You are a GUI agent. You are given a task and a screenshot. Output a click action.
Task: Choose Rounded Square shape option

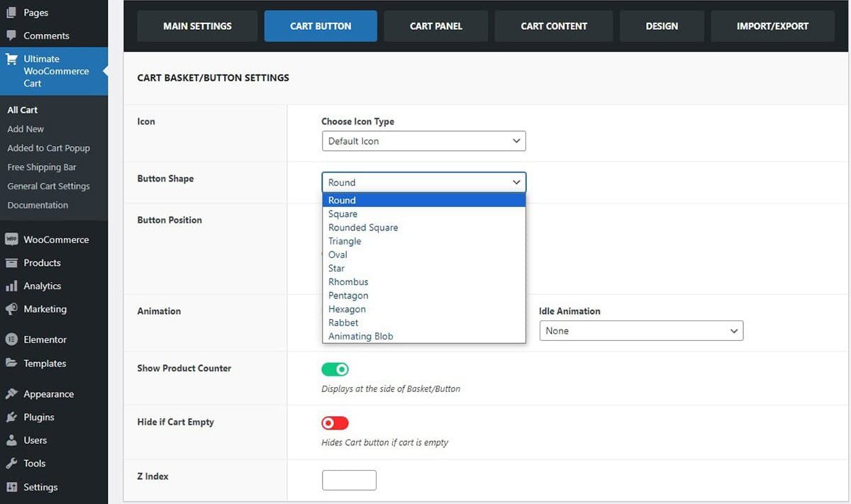coord(424,228)
